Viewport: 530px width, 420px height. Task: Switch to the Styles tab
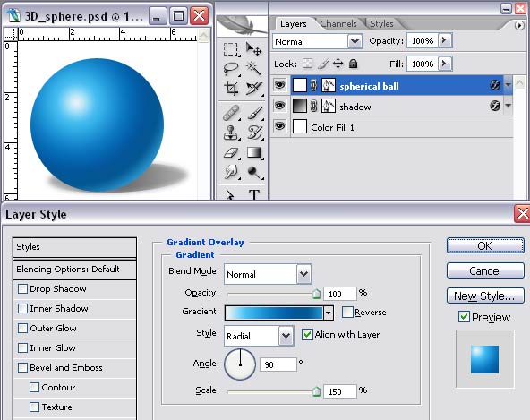(x=381, y=24)
